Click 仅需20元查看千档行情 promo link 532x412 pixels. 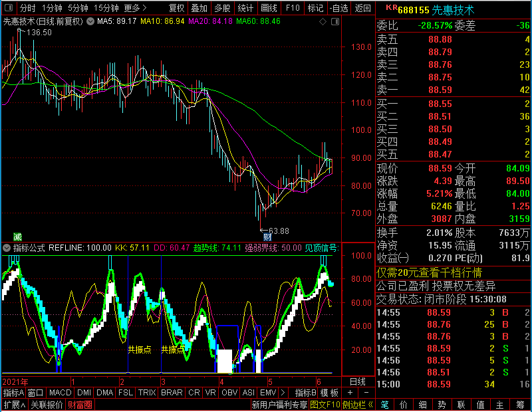point(429,272)
